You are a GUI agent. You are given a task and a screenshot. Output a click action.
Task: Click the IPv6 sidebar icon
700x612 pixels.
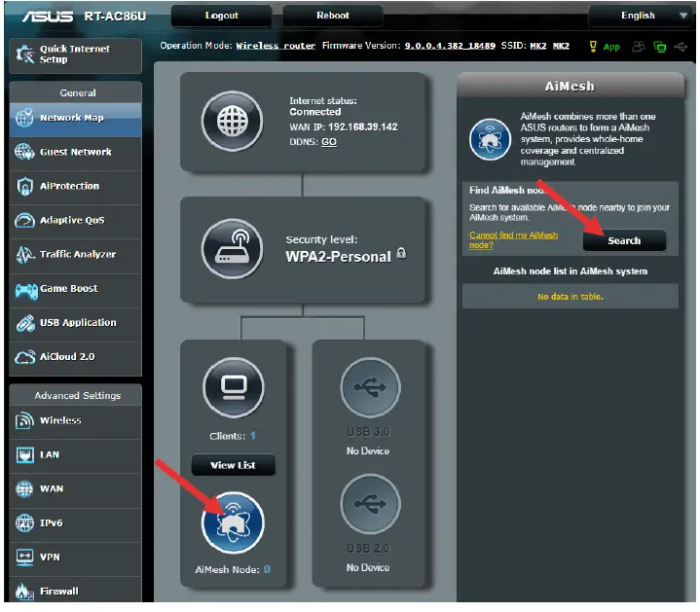pos(24,522)
